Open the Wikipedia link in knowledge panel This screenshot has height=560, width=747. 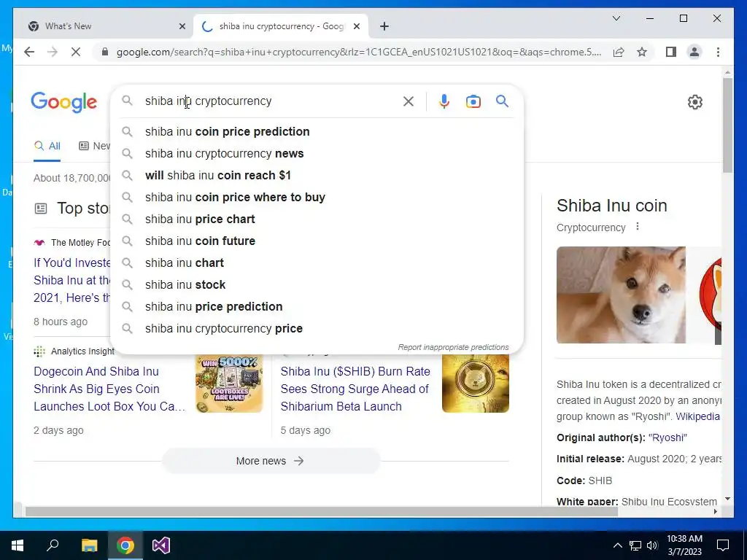[x=697, y=416]
